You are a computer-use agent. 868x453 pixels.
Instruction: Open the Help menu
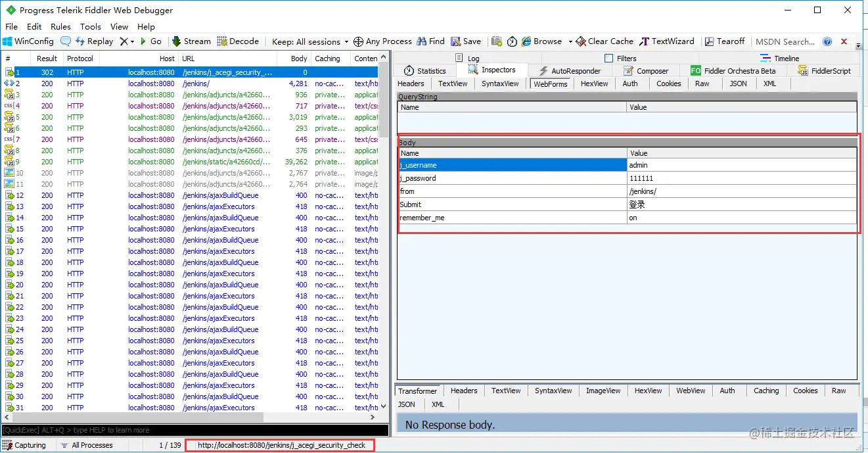pyautogui.click(x=146, y=27)
